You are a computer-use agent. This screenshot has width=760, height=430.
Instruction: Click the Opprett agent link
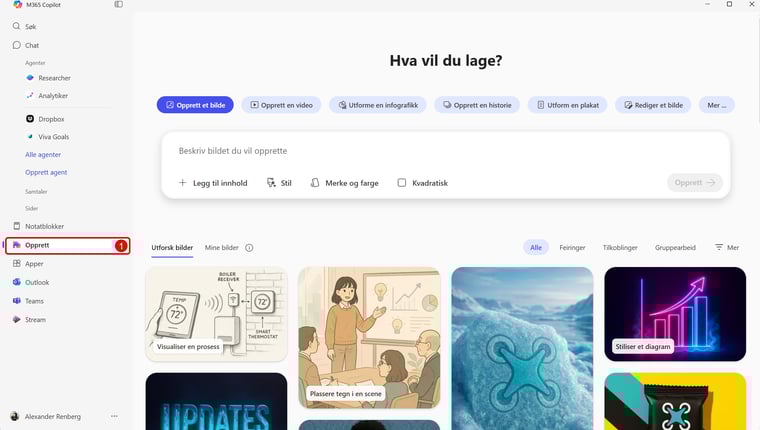pos(46,173)
